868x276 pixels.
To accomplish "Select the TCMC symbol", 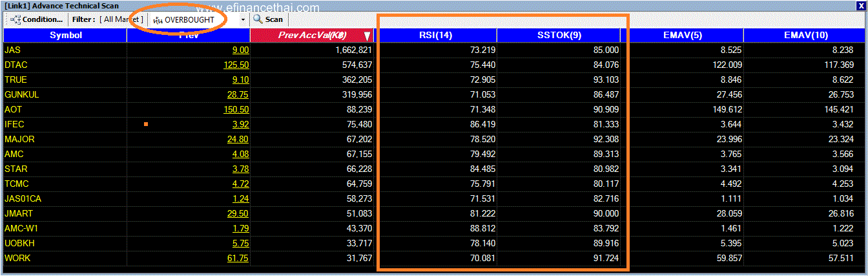I will [x=17, y=184].
